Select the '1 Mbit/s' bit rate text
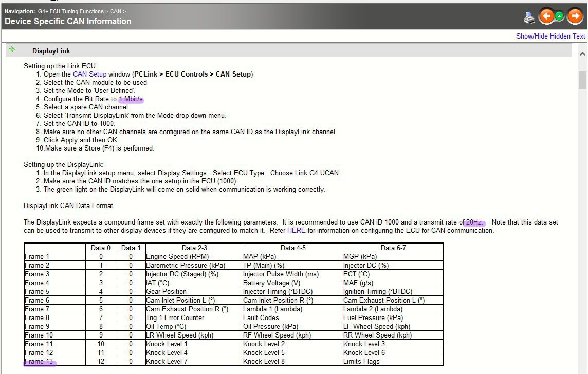Viewport: 588px width, 374px height. coord(131,99)
